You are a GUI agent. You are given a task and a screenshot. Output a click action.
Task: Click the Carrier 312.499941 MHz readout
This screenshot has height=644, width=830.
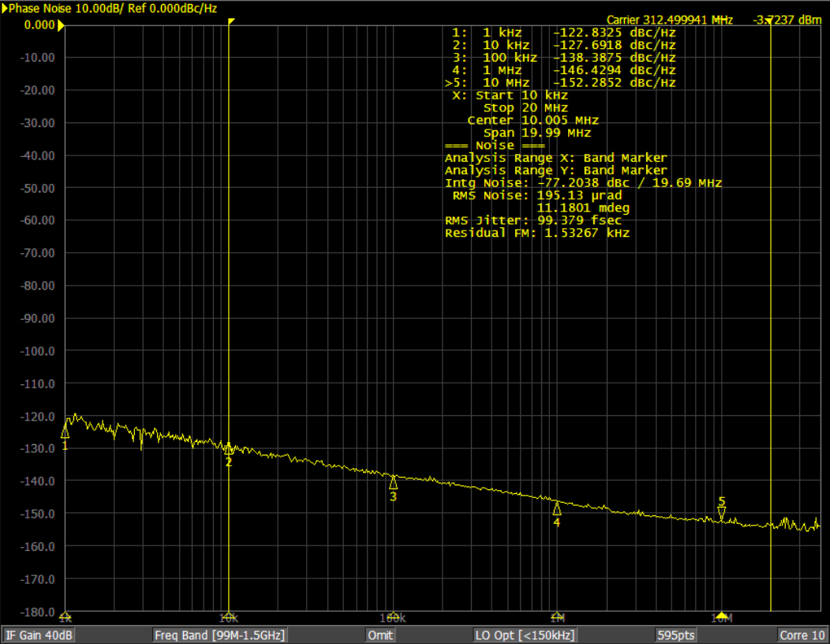(x=669, y=20)
